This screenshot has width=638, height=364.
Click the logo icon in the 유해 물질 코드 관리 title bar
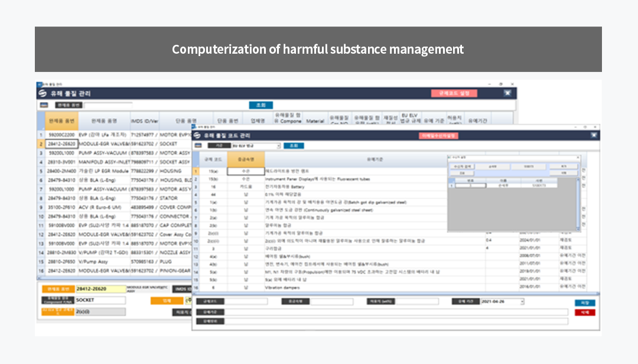(x=198, y=136)
